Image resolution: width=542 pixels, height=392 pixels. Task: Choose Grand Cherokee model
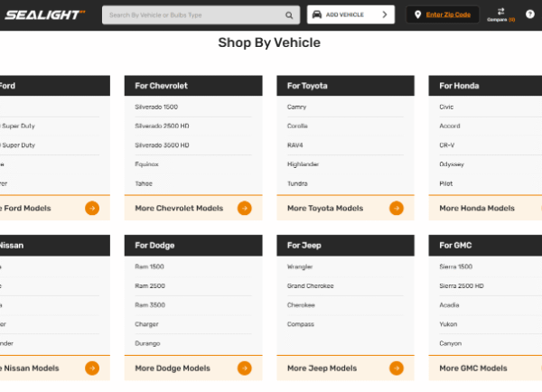click(x=310, y=286)
